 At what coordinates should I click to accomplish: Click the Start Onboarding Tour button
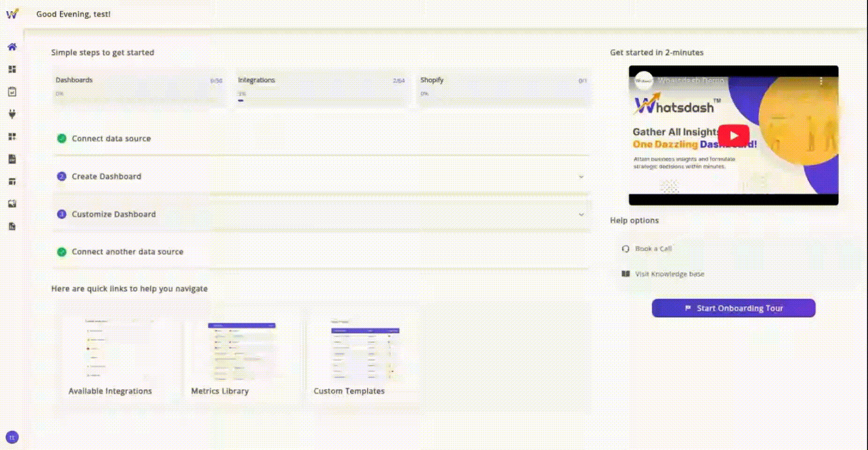pyautogui.click(x=733, y=308)
